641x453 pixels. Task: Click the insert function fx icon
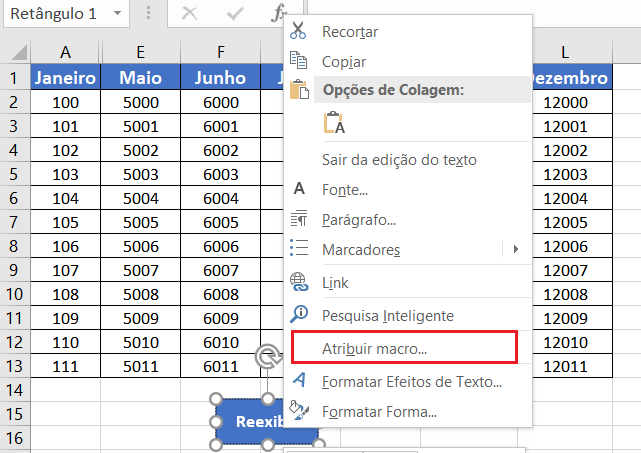tap(278, 14)
